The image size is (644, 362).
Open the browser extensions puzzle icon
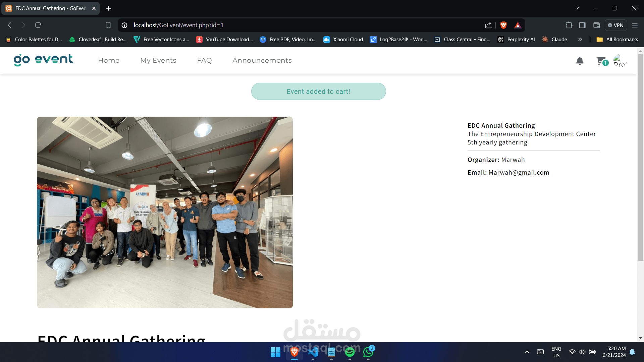[569, 25]
